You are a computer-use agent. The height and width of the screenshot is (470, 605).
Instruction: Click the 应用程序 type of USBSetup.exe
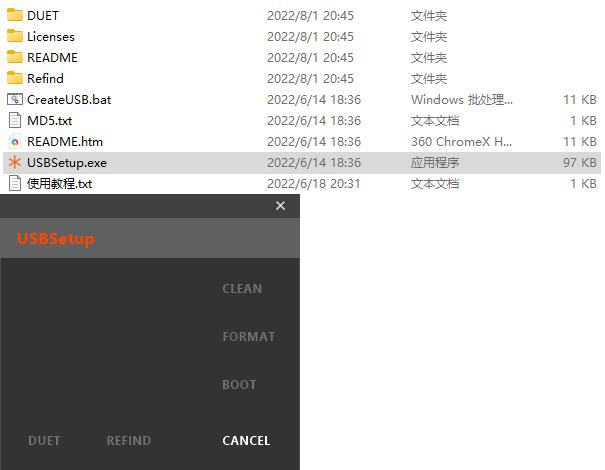point(435,162)
